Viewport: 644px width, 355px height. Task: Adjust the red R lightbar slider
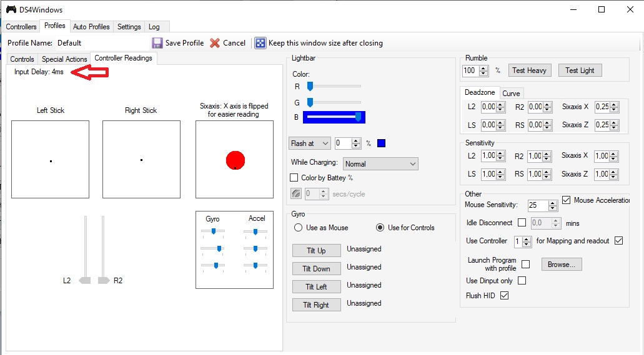tap(334, 86)
